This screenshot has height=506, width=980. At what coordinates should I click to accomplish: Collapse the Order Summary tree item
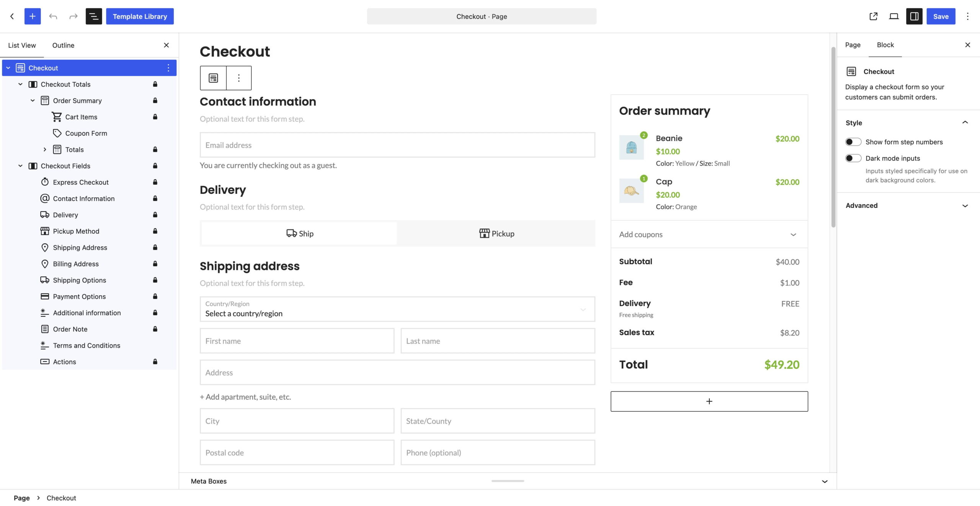click(x=33, y=101)
